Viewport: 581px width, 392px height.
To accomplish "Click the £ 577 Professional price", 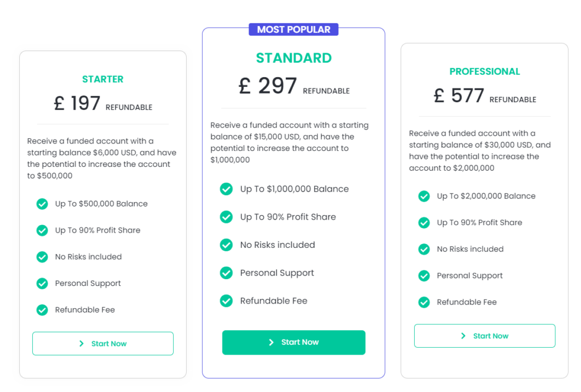I will click(x=459, y=95).
